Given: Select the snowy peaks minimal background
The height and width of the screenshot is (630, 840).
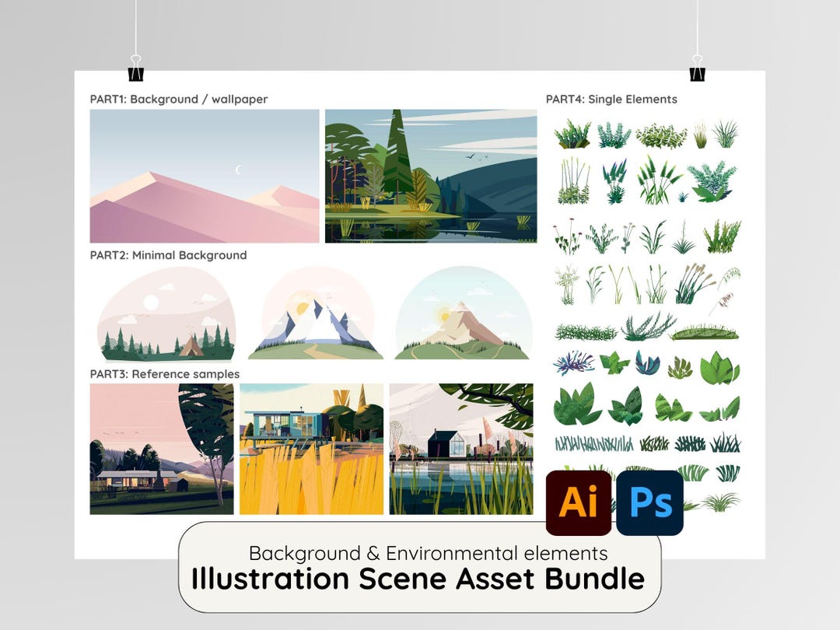Looking at the screenshot, I should coord(316,314).
